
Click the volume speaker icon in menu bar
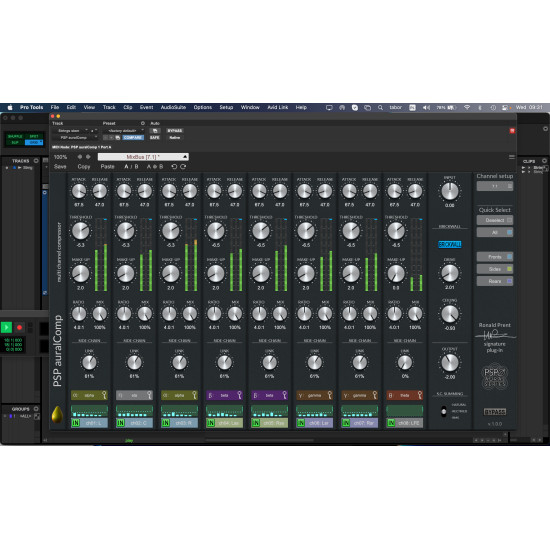426,108
